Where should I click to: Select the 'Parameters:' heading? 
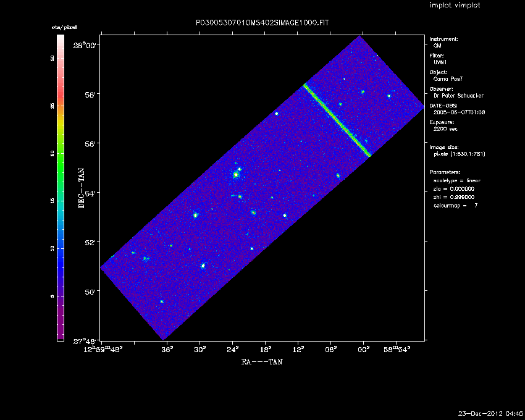pyautogui.click(x=445, y=172)
